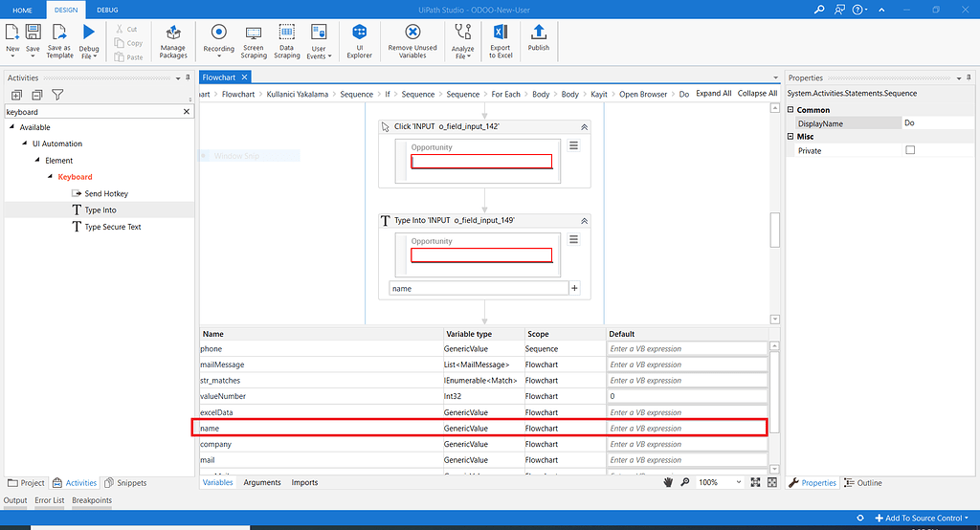Click Add To Source Control
The width and height of the screenshot is (980, 530).
(x=922, y=519)
